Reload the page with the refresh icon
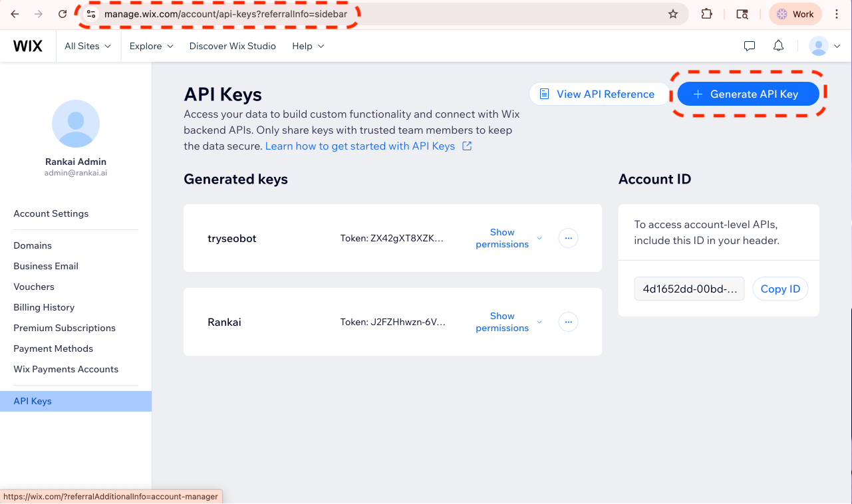 tap(62, 13)
